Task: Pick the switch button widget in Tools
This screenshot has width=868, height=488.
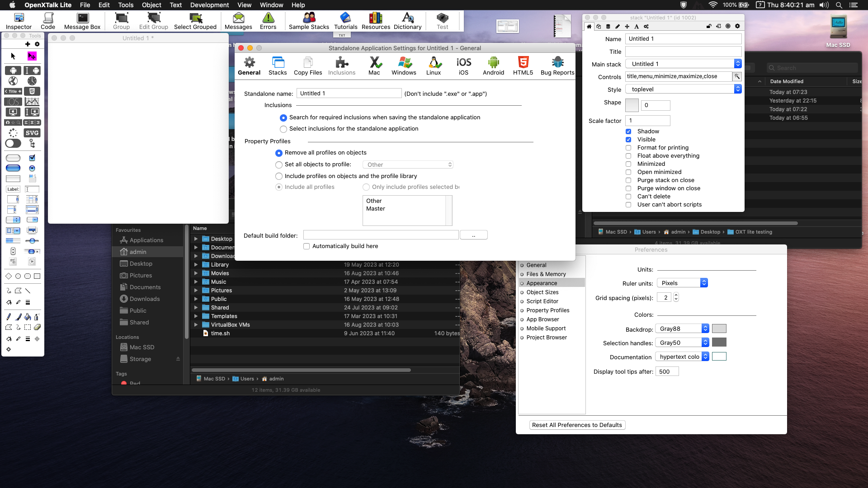Action: pos(13,143)
